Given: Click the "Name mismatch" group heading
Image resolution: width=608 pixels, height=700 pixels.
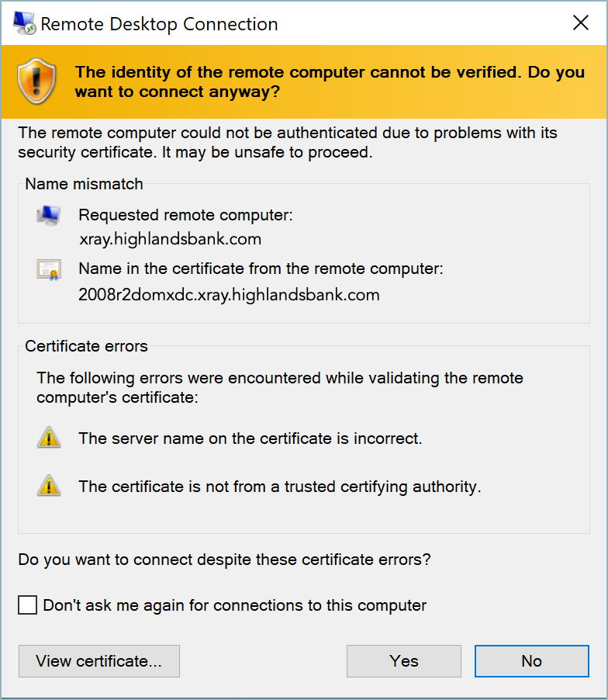Looking at the screenshot, I should [84, 184].
